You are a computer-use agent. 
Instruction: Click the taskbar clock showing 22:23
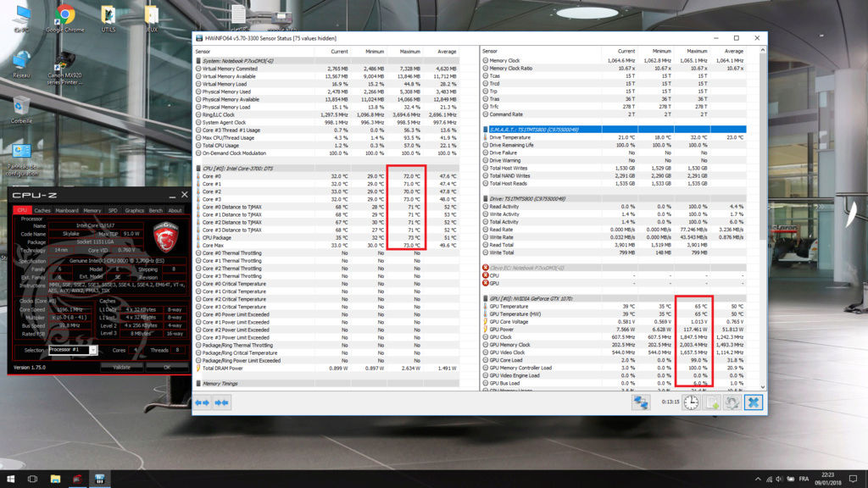827,479
